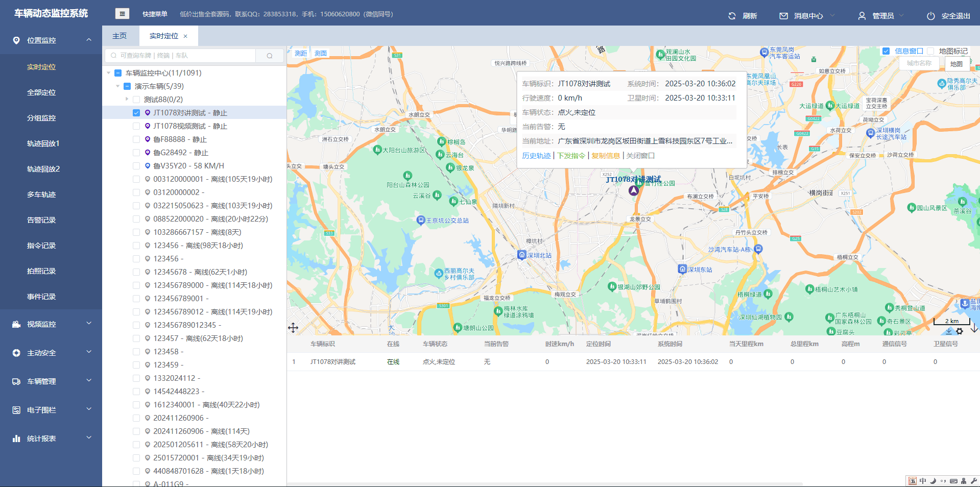This screenshot has width=980, height=487.
Task: Click the search magnifier button
Action: (270, 56)
